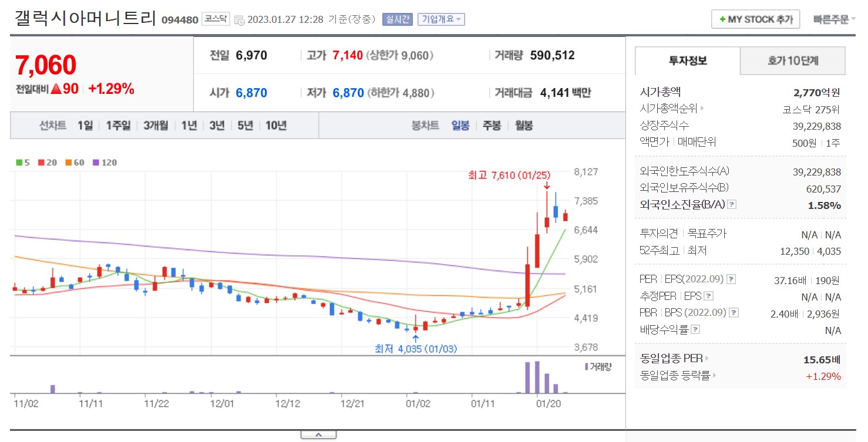The width and height of the screenshot is (868, 442).
Task: Select the 주봉 weekly candle chart
Action: coord(492,125)
